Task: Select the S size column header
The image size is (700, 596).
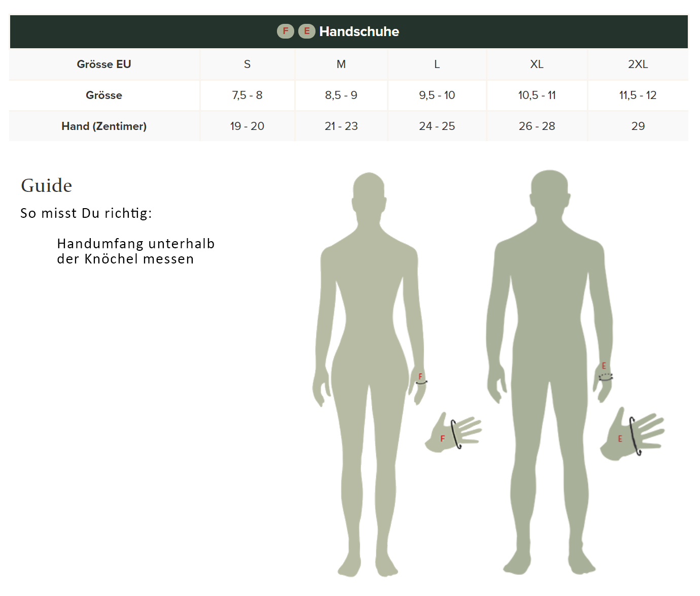Action: pos(247,64)
